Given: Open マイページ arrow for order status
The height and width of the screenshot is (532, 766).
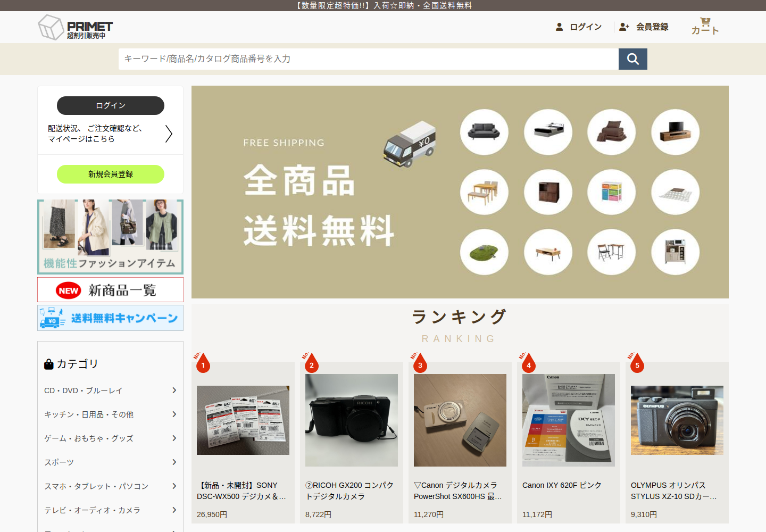Looking at the screenshot, I should click(x=169, y=134).
